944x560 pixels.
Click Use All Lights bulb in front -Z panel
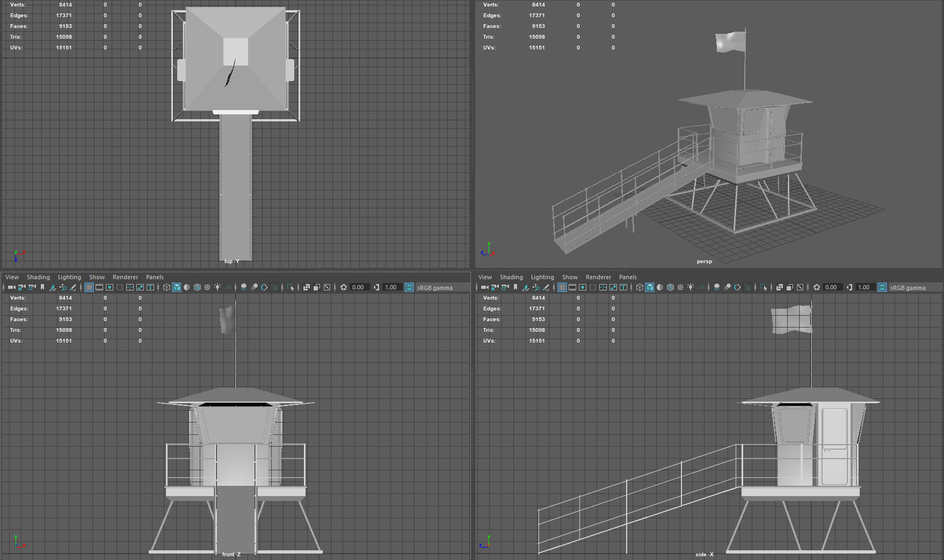[217, 287]
